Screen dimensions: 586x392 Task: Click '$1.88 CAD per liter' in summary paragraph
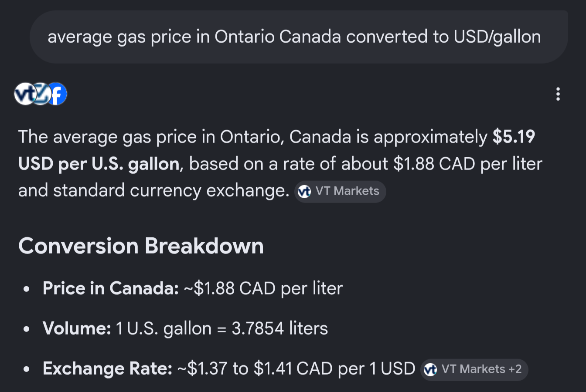(468, 164)
